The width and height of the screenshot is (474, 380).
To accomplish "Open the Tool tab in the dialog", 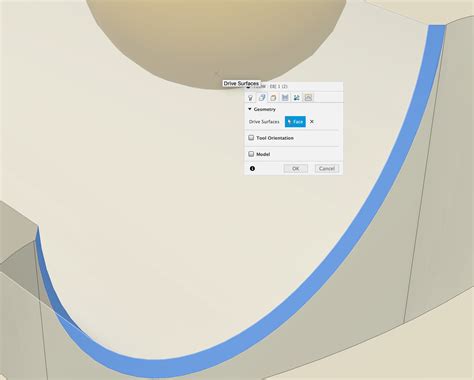I will pyautogui.click(x=250, y=98).
